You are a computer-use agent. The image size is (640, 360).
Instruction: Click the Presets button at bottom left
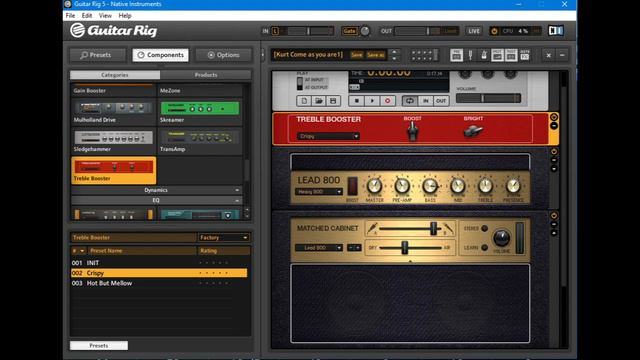coord(99,346)
